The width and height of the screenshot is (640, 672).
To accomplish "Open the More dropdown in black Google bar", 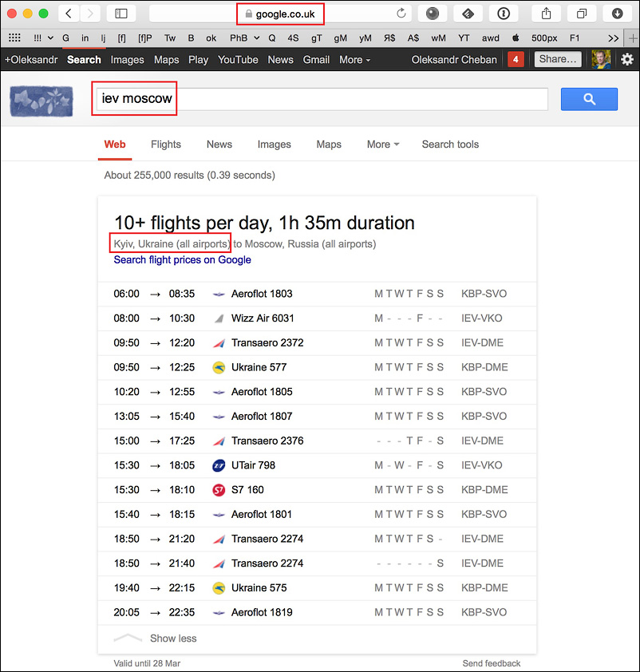I will (354, 60).
